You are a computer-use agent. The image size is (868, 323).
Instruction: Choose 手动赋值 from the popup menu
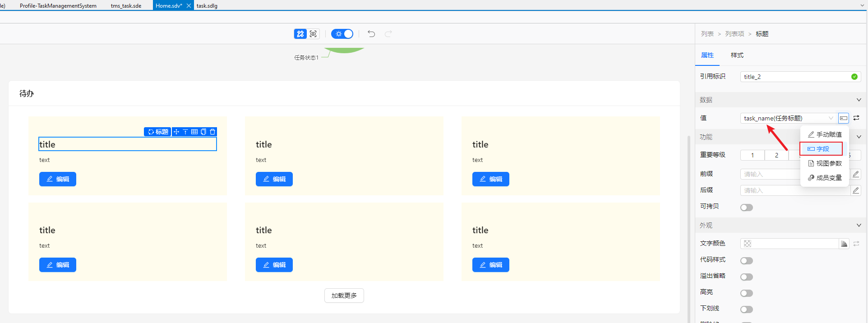coord(825,134)
